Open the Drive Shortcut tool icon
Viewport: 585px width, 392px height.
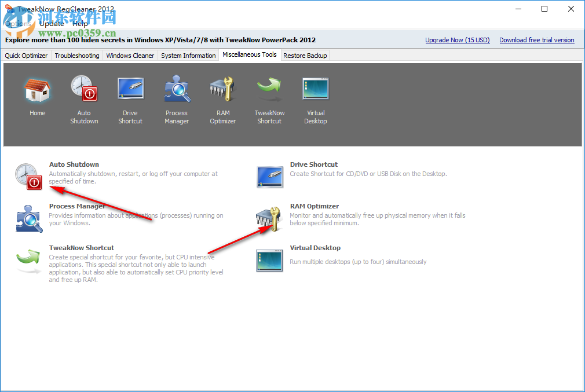pos(130,88)
